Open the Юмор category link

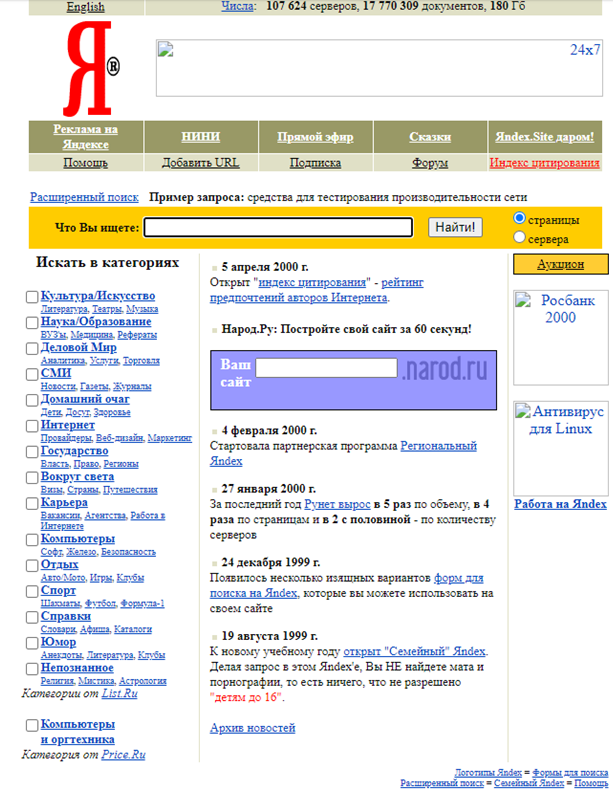pos(58,642)
